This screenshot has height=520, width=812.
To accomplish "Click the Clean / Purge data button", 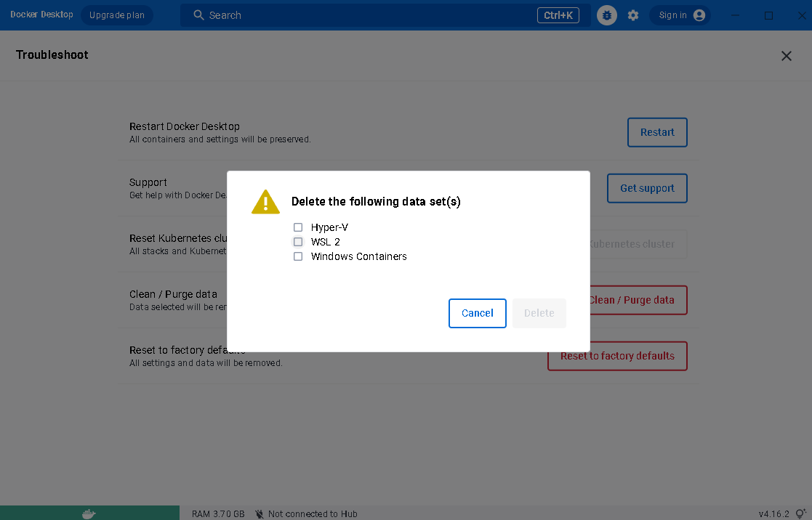I will (638, 300).
